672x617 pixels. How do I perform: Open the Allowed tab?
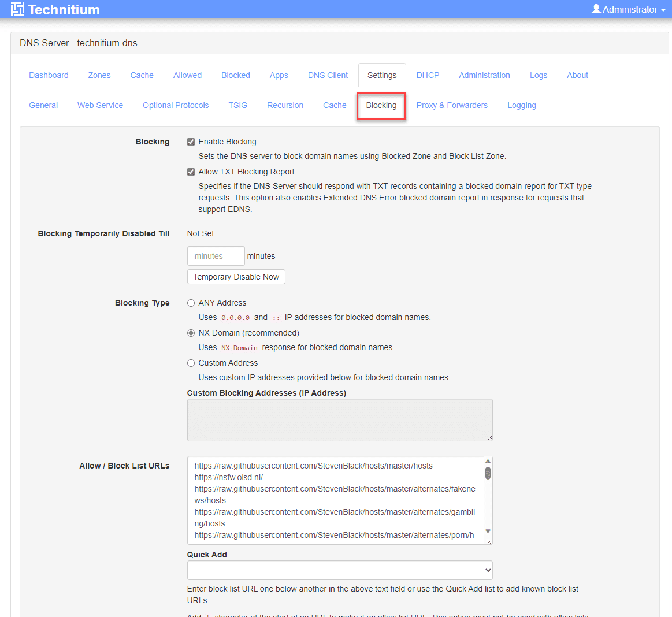(x=187, y=76)
